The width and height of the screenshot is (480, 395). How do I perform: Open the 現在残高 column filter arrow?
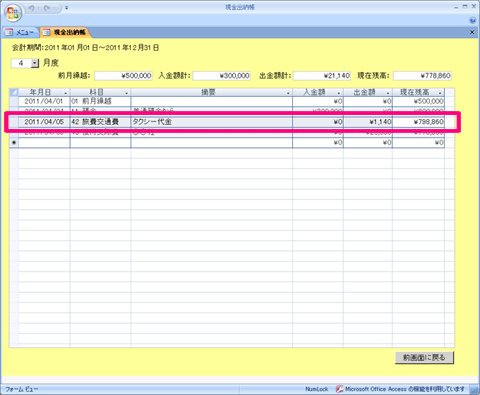coord(440,93)
